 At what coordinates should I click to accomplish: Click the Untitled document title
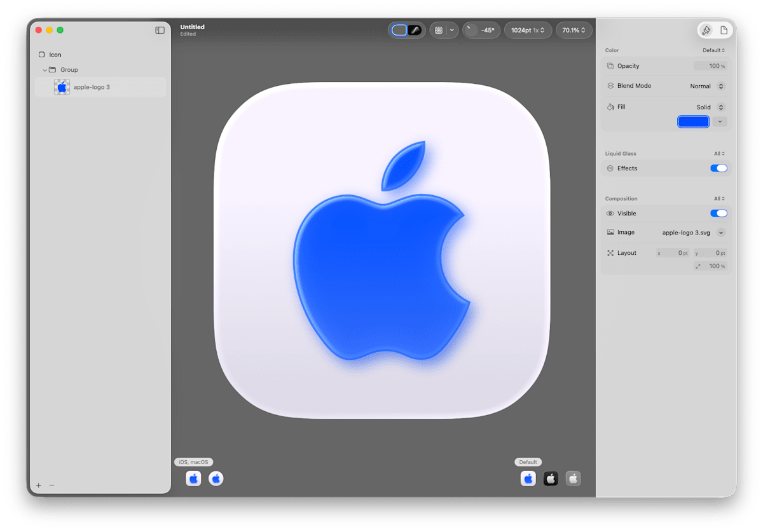coord(192,27)
